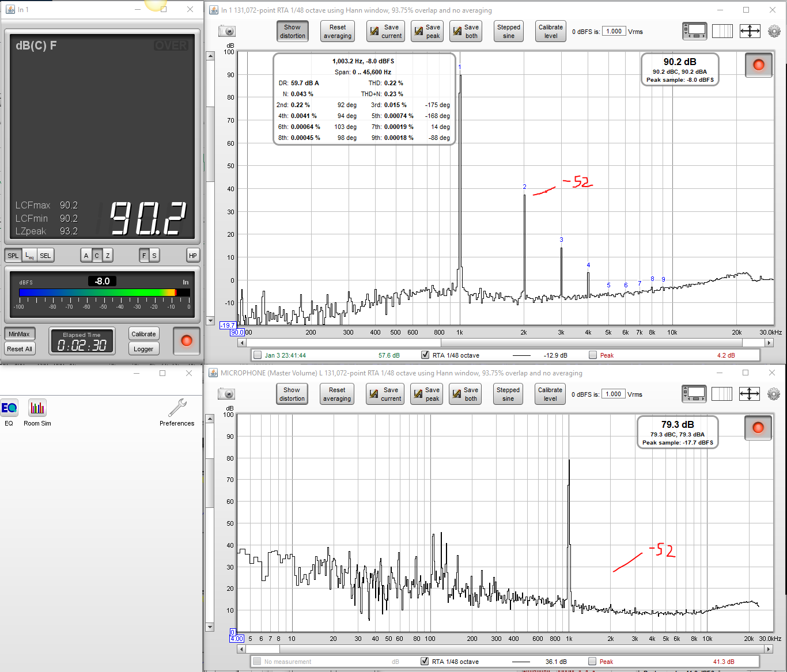Click vertical scrollbar down arrow of lower graph
The height and width of the screenshot is (672, 787).
pyautogui.click(x=210, y=627)
